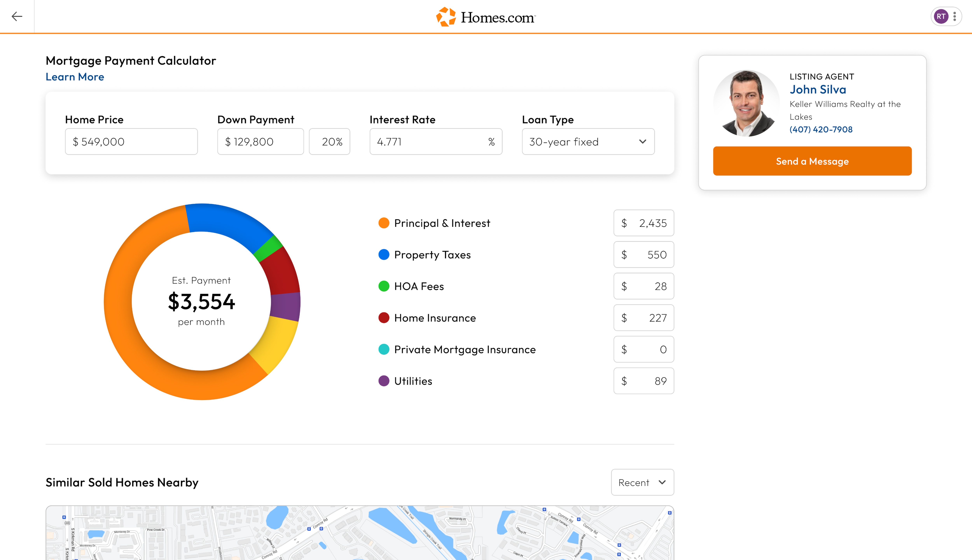Viewport: 972px width, 560px height.
Task: Edit the Home Price field
Action: [131, 142]
